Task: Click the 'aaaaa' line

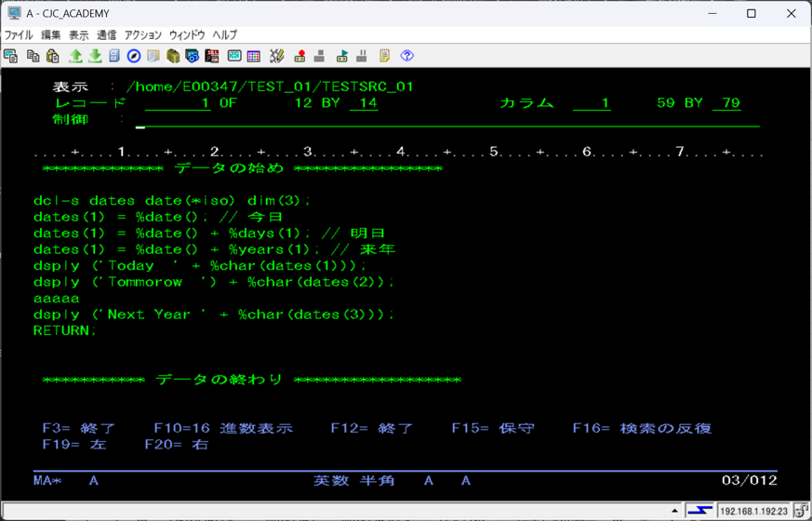Action: click(x=57, y=299)
